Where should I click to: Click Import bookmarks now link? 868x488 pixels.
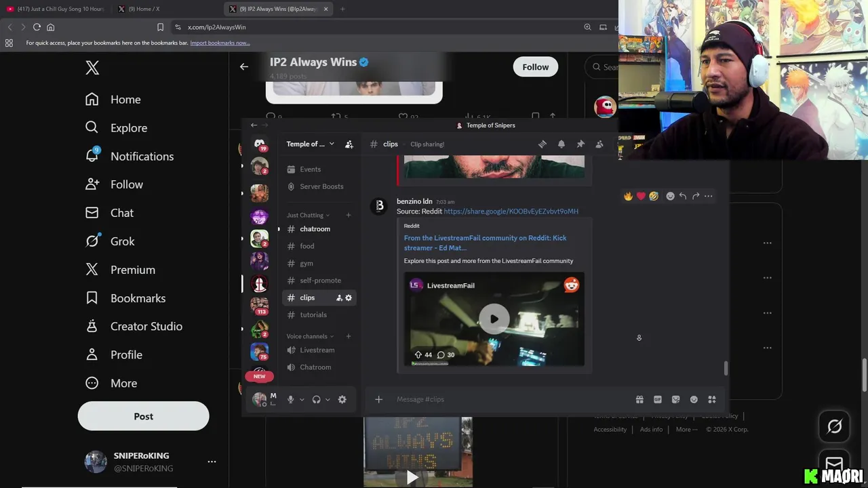pyautogui.click(x=220, y=43)
